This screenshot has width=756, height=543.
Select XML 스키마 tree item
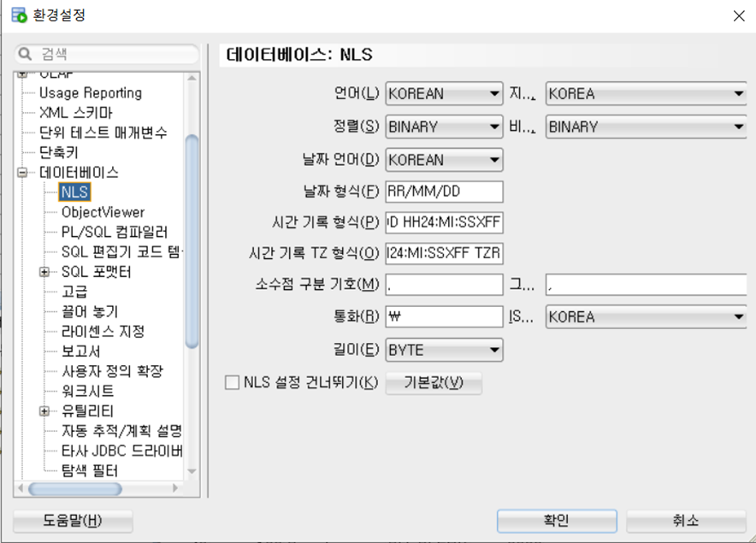click(x=76, y=112)
